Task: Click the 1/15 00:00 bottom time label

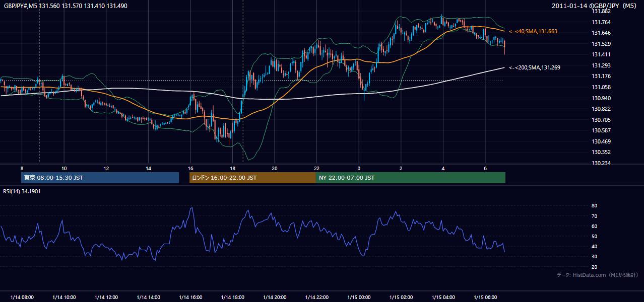Action: click(x=359, y=297)
